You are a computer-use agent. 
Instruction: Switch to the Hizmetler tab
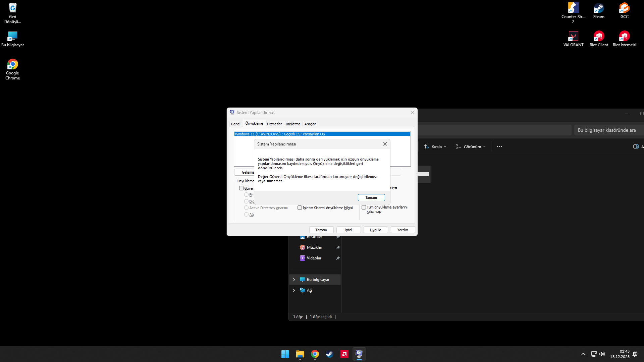coord(274,124)
